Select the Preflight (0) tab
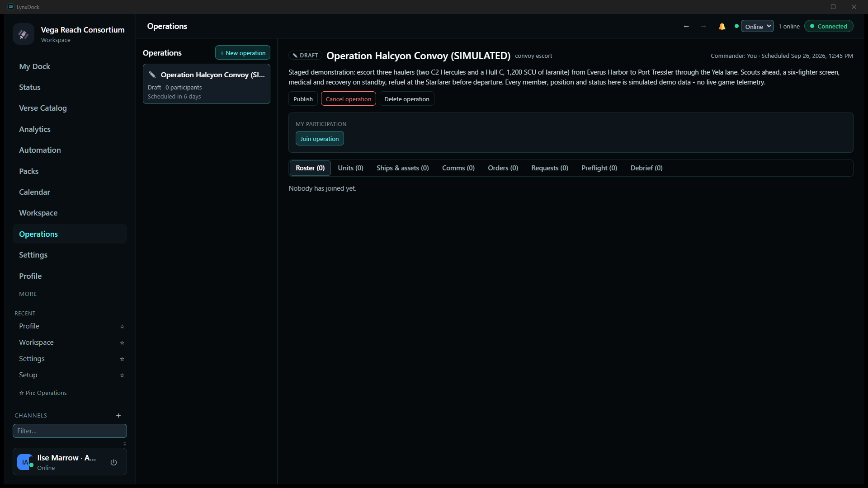 pos(599,168)
